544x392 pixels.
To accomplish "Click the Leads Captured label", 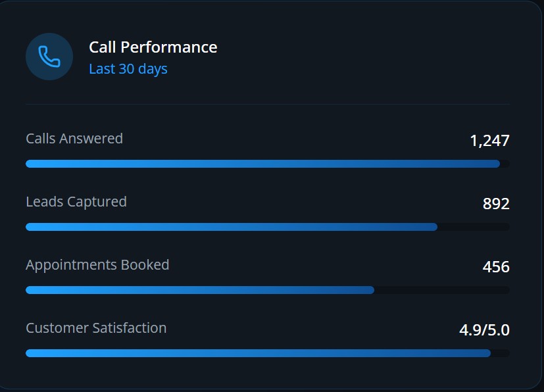I will point(76,201).
